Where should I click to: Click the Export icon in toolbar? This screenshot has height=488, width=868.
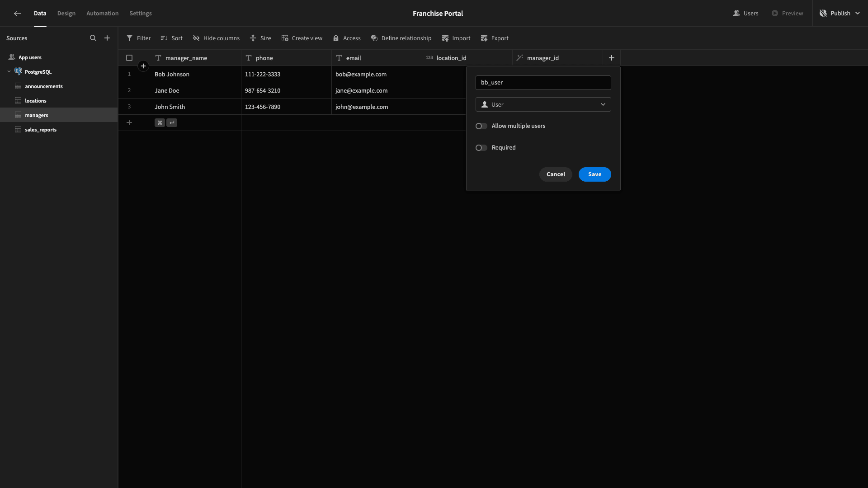click(483, 38)
